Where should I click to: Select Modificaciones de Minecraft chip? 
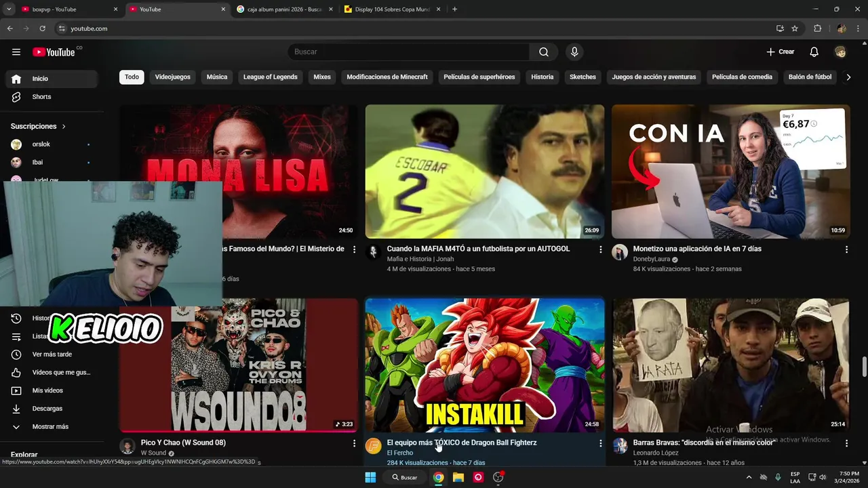(387, 77)
